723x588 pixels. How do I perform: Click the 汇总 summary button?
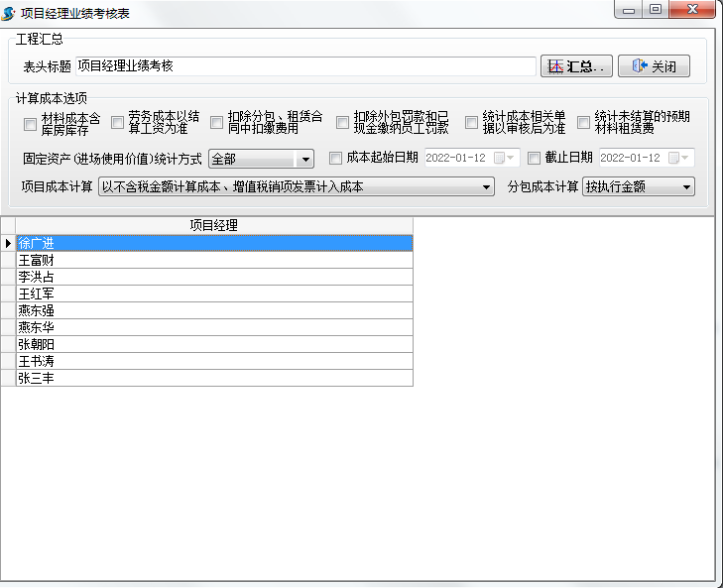576,66
